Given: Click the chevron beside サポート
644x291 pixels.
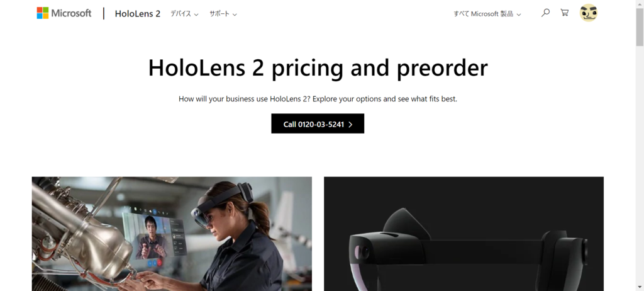Looking at the screenshot, I should (x=235, y=14).
